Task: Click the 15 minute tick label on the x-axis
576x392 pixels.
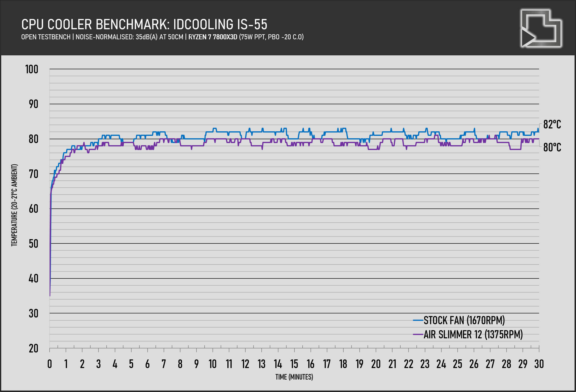Action: coord(294,364)
